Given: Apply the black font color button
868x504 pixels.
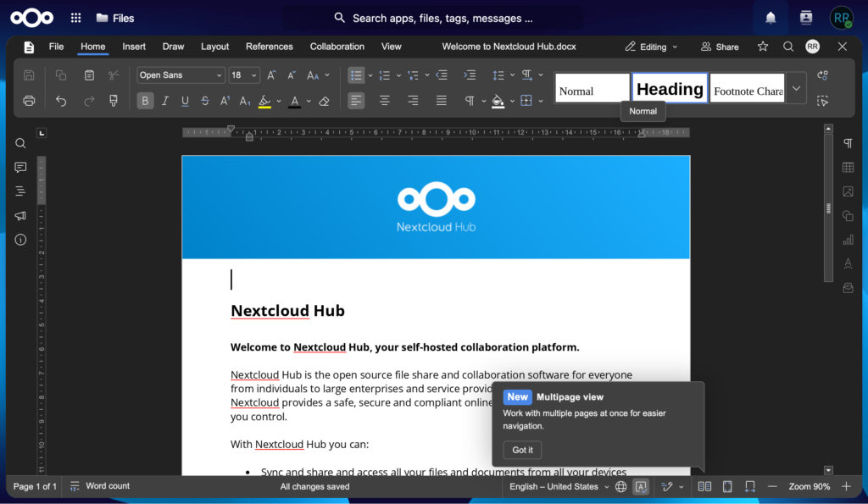Looking at the screenshot, I should tap(294, 101).
